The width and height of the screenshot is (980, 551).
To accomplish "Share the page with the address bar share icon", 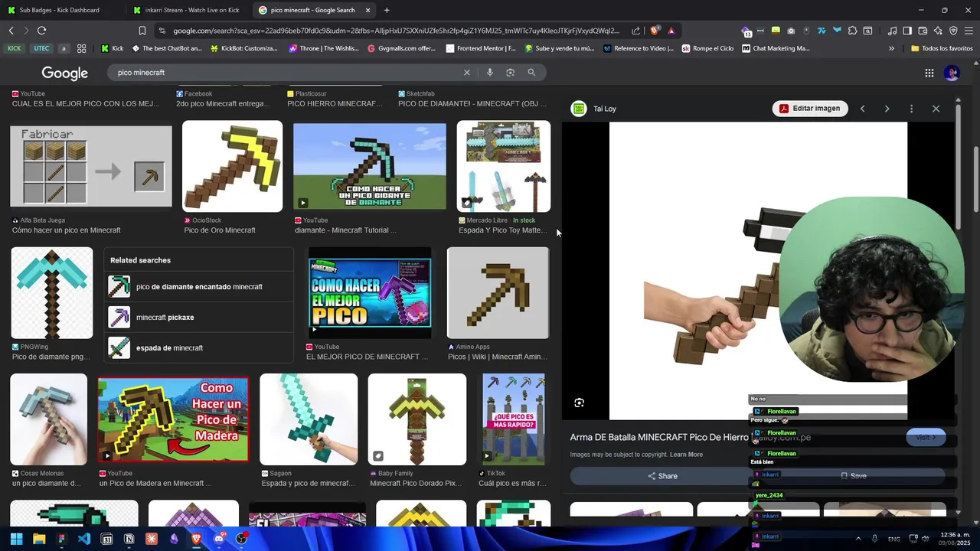I will 636,31.
